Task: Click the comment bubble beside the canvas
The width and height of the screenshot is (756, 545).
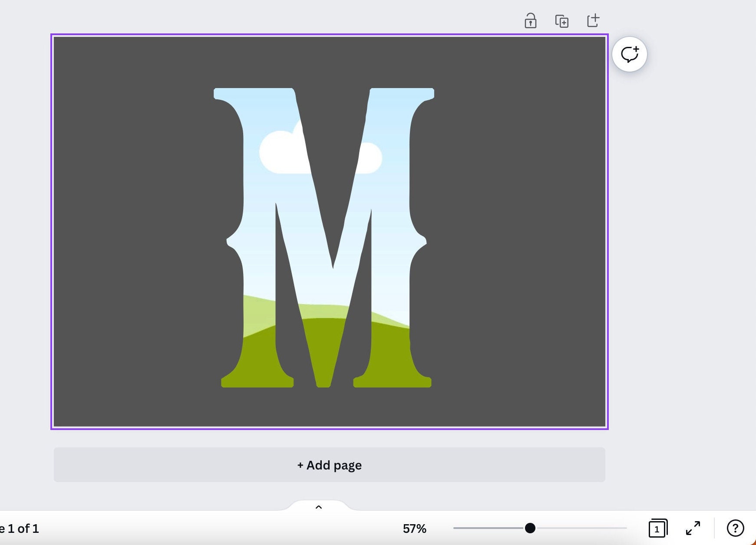Action: coord(629,54)
